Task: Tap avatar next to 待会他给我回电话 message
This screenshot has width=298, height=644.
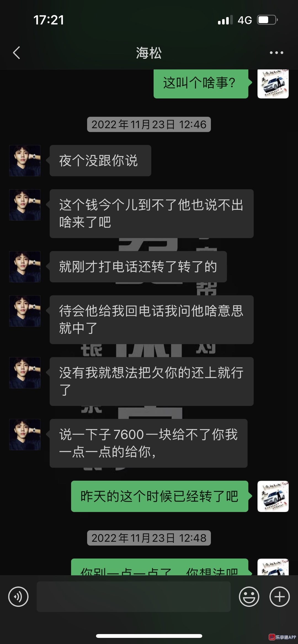Action: 25,311
